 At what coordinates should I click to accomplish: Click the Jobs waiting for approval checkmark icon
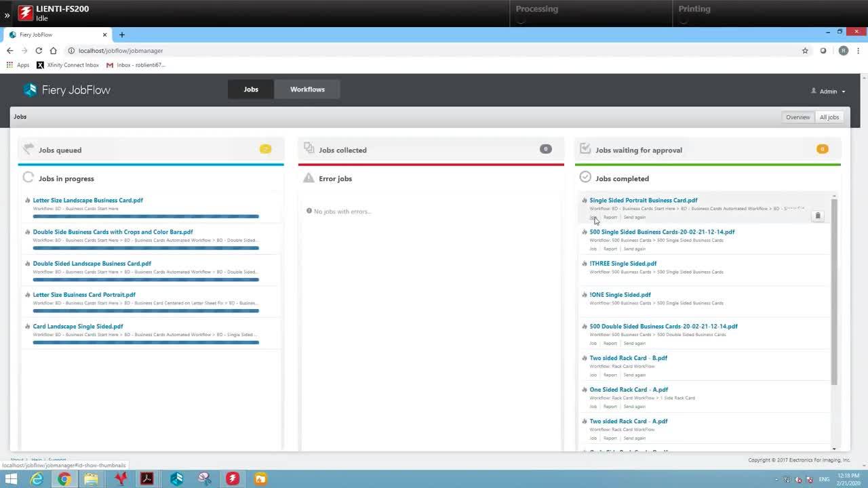point(585,149)
